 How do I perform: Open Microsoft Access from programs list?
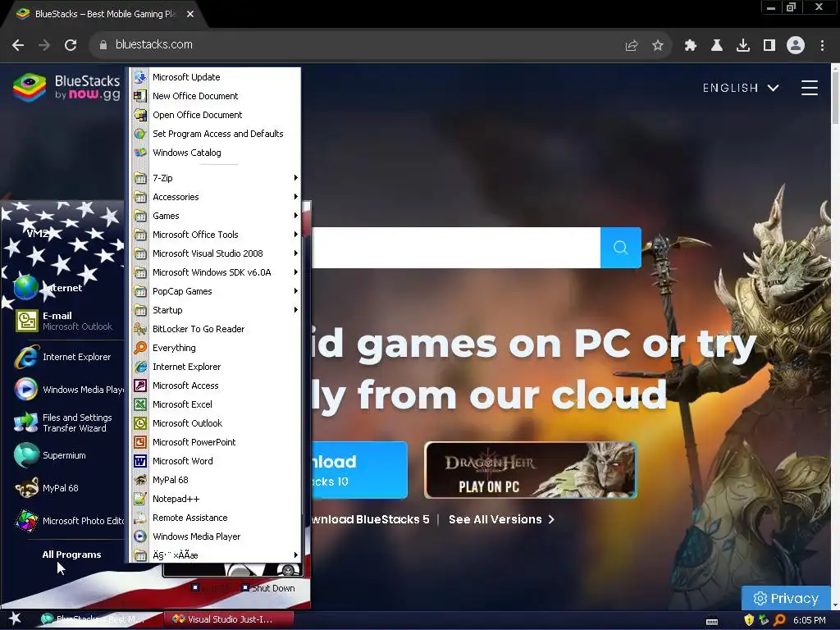pyautogui.click(x=216, y=386)
